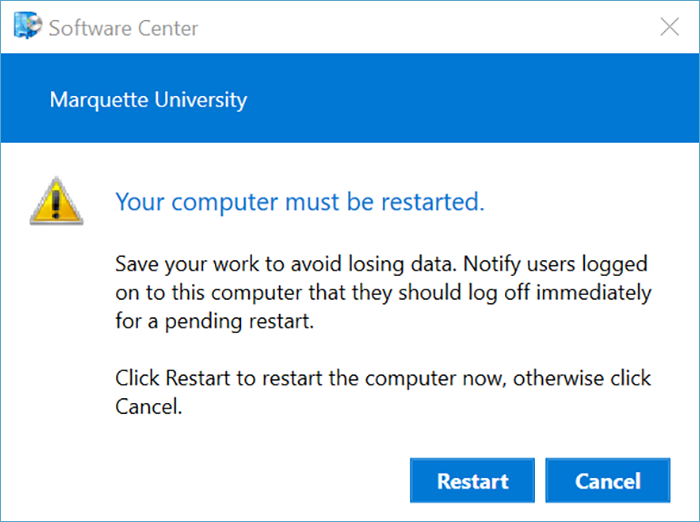Click the exclamation mark inside the warning icon
This screenshot has width=700, height=522.
56,205
